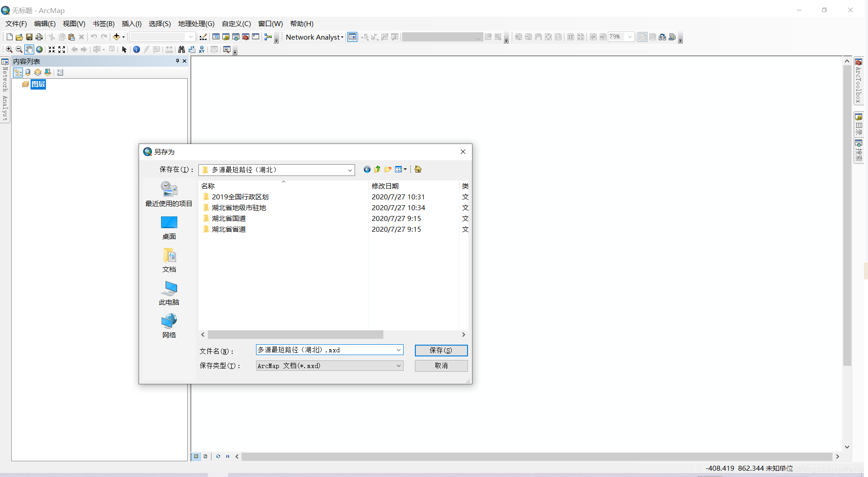The height and width of the screenshot is (477, 868).
Task: Create a new folder in save dialog
Action: point(388,169)
